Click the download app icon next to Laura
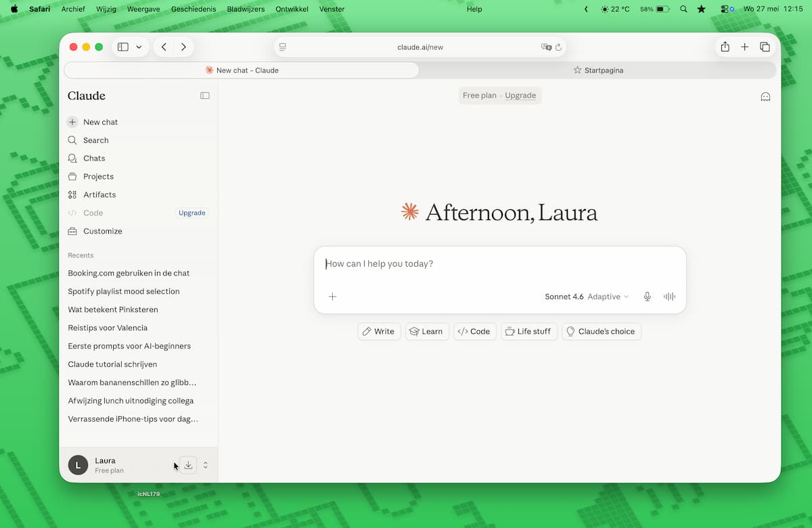Image resolution: width=812 pixels, height=528 pixels. [x=188, y=465]
